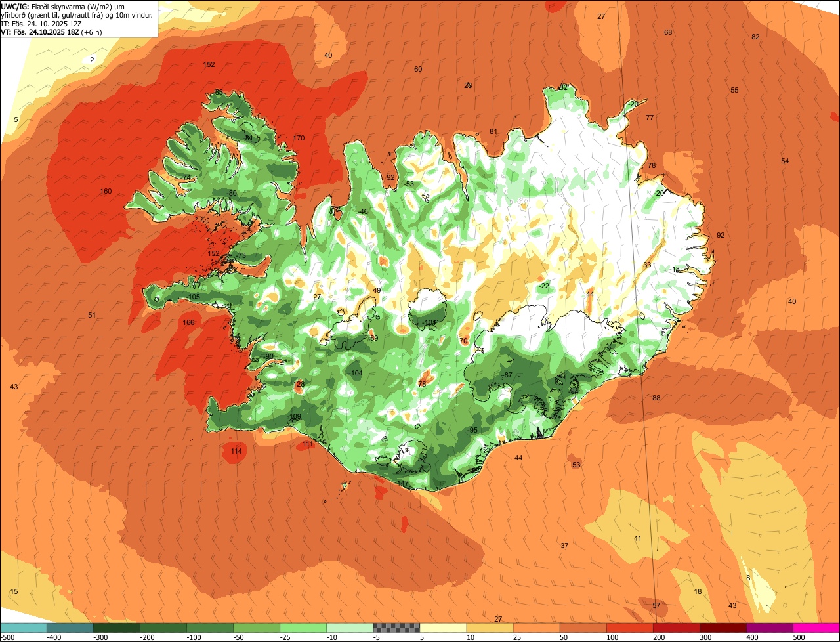Viewport: 840px width, 642px height.
Task: Click the map value '-53'
Action: (x=409, y=184)
